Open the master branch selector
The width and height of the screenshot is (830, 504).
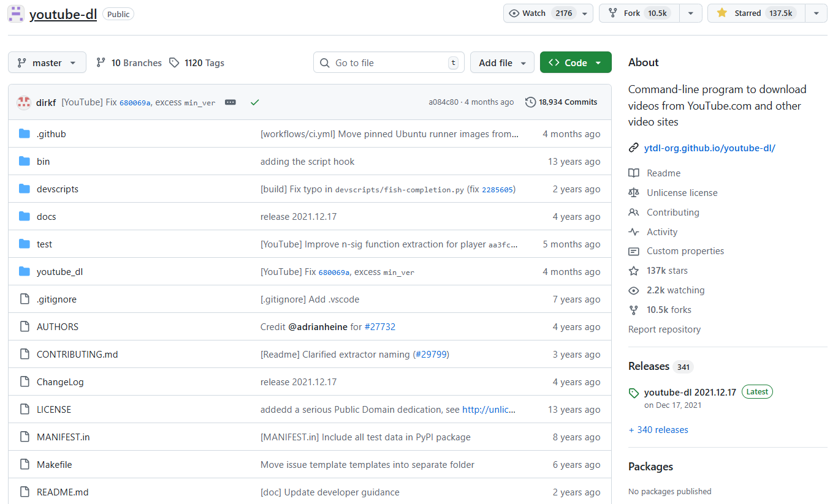click(x=47, y=62)
